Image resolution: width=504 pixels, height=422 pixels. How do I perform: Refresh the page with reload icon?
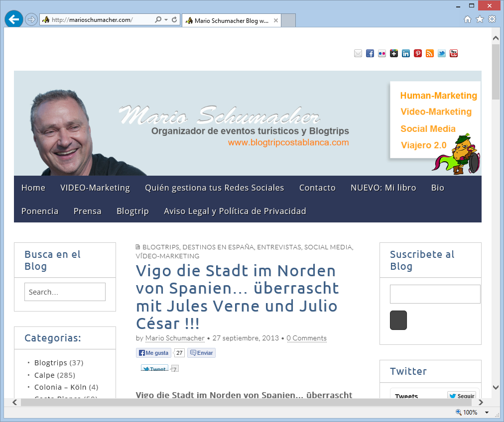click(x=174, y=19)
